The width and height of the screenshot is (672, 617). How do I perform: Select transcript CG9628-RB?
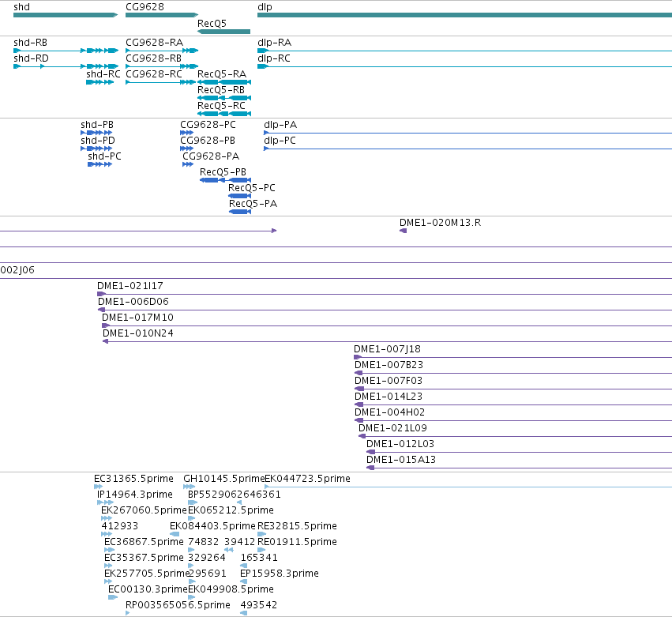click(162, 66)
